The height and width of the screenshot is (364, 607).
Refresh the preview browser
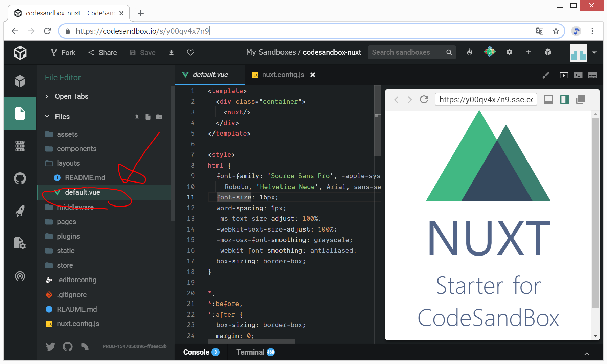click(x=424, y=99)
